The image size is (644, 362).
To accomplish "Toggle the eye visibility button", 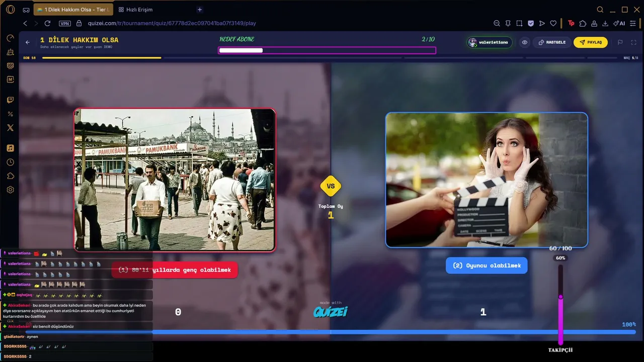I will tap(524, 43).
